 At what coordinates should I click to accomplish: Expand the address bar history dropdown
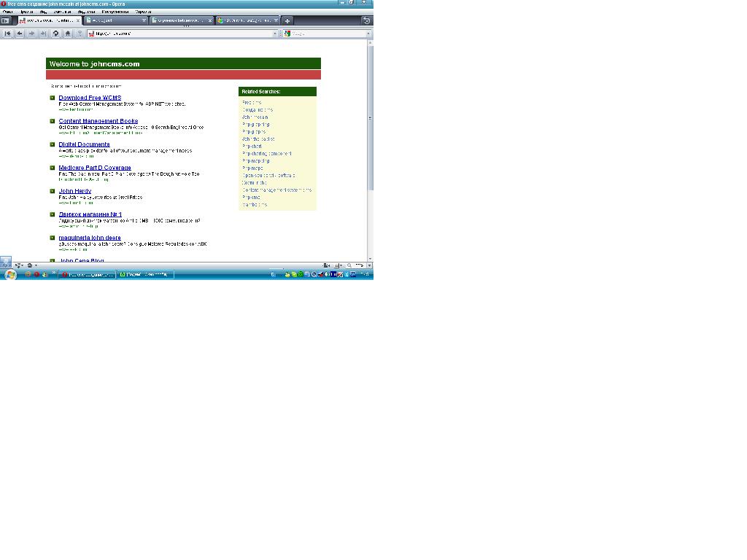click(x=274, y=34)
